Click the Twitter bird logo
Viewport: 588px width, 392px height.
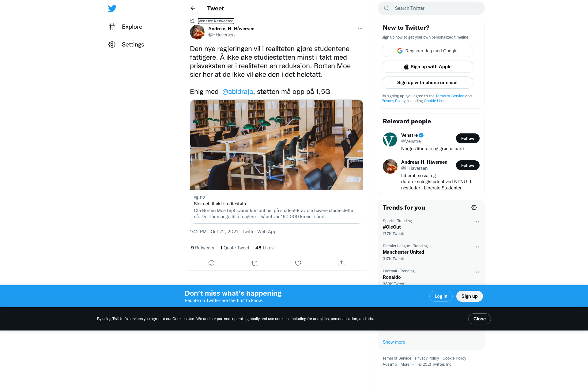coord(112,8)
